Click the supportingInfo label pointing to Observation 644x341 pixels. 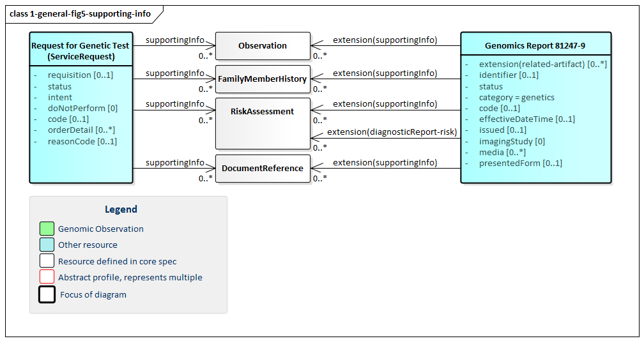click(174, 40)
